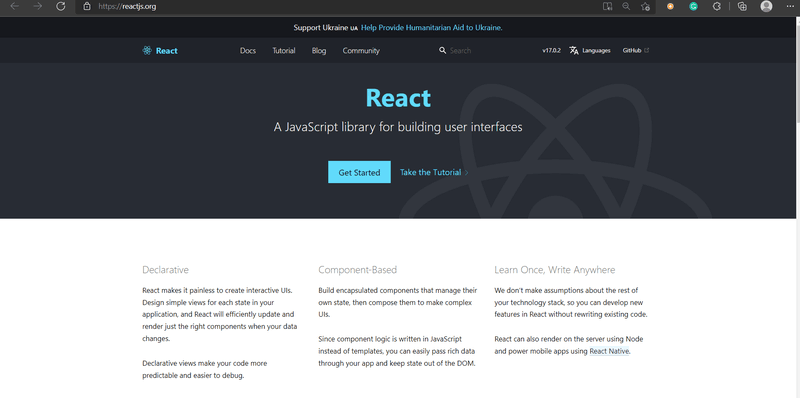Click the Get Started button
Viewport: 800px width, 398px height.
click(359, 172)
